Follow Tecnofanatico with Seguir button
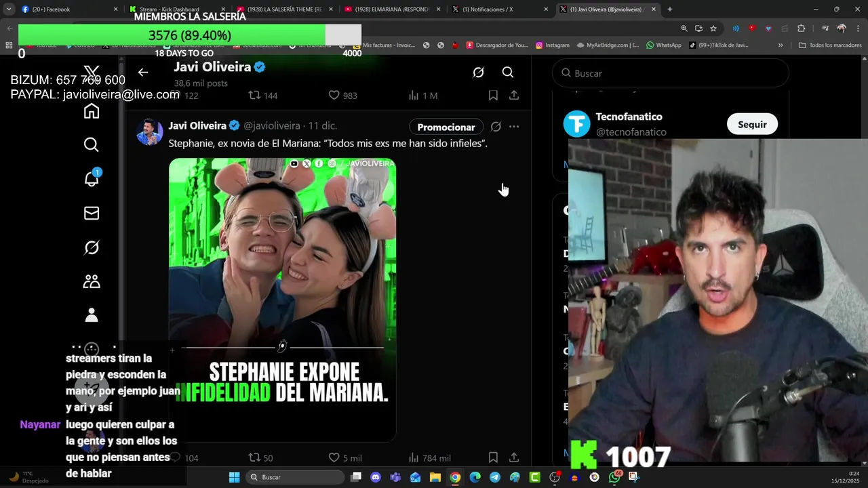Screen dimensions: 868x488 (x=752, y=125)
